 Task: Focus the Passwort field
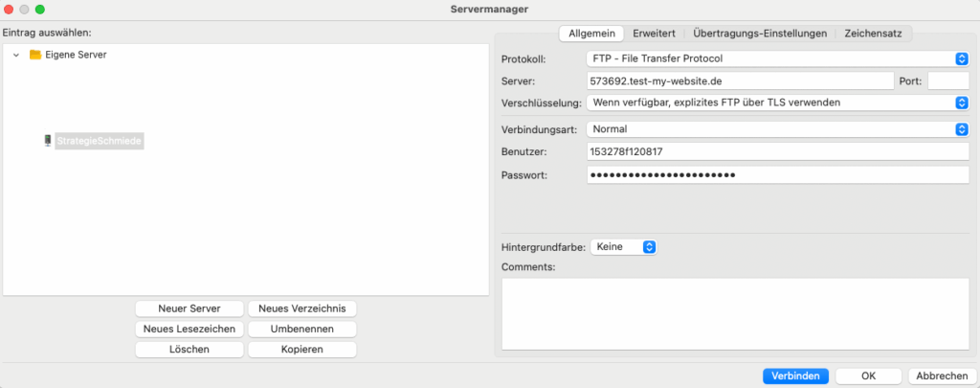[777, 174]
